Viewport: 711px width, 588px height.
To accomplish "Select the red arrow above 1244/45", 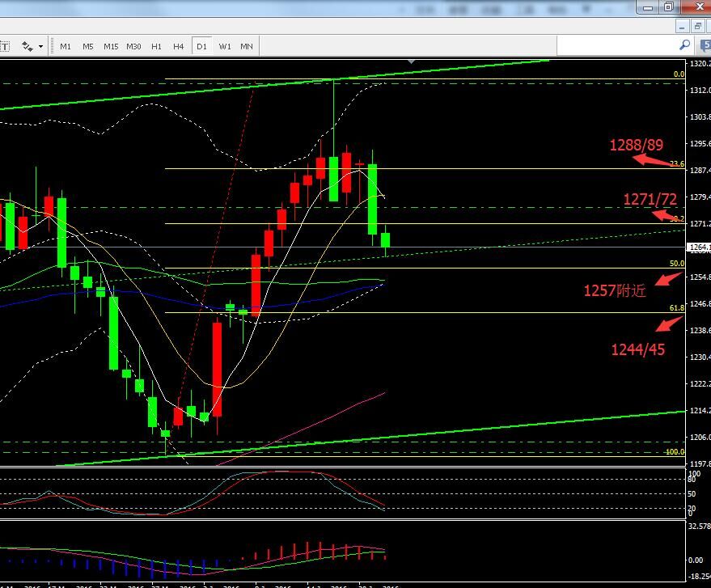I will point(667,324).
